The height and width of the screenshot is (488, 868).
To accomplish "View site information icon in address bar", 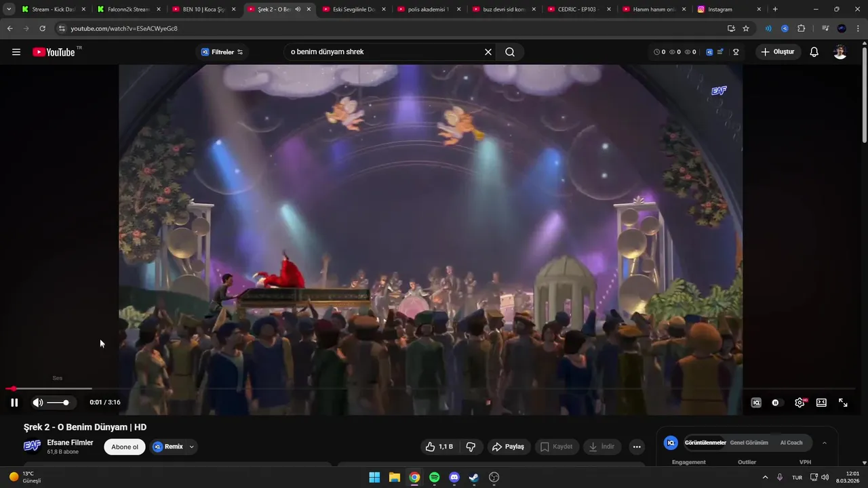I will (x=62, y=28).
